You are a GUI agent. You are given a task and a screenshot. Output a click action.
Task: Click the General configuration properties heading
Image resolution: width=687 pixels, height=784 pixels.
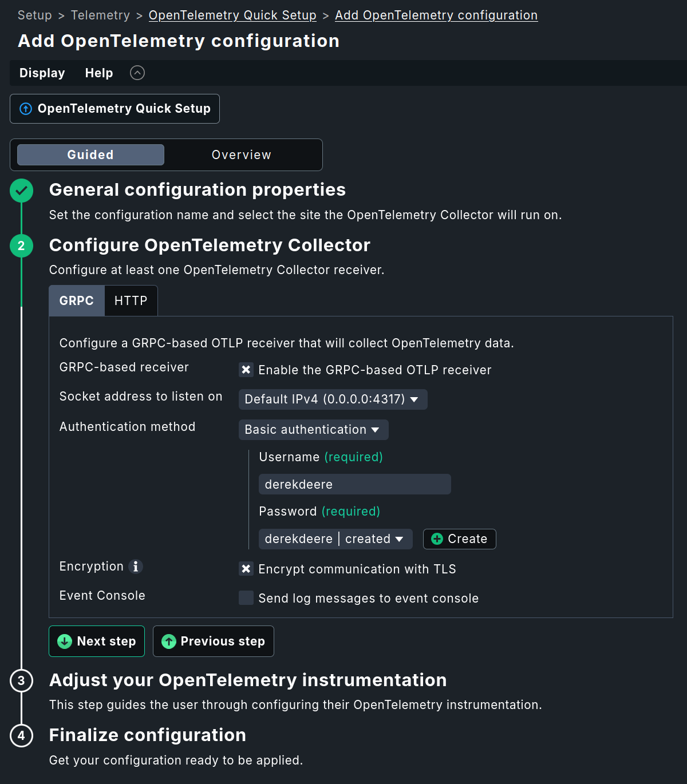tap(198, 190)
